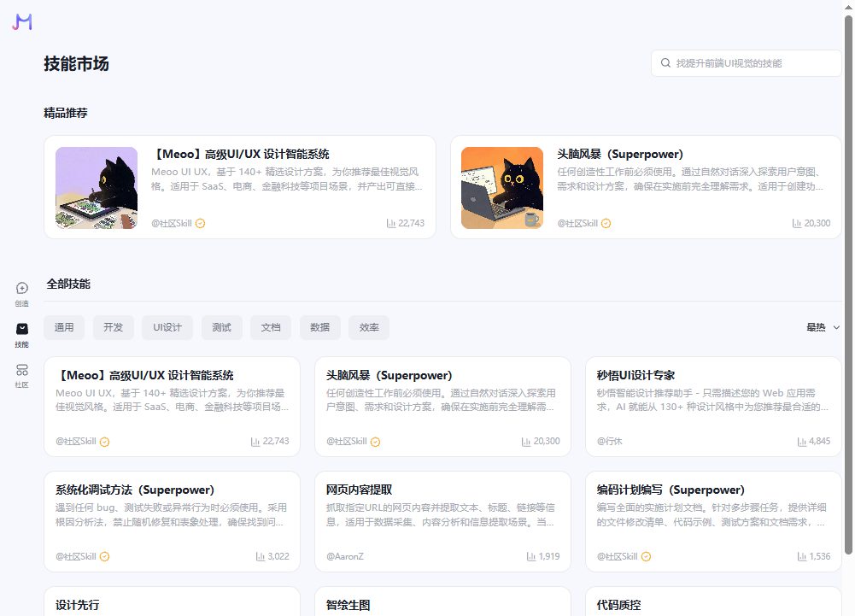This screenshot has height=616, width=855.
Task: Click verified badge on 系统化调试方法 card
Action: [105, 556]
